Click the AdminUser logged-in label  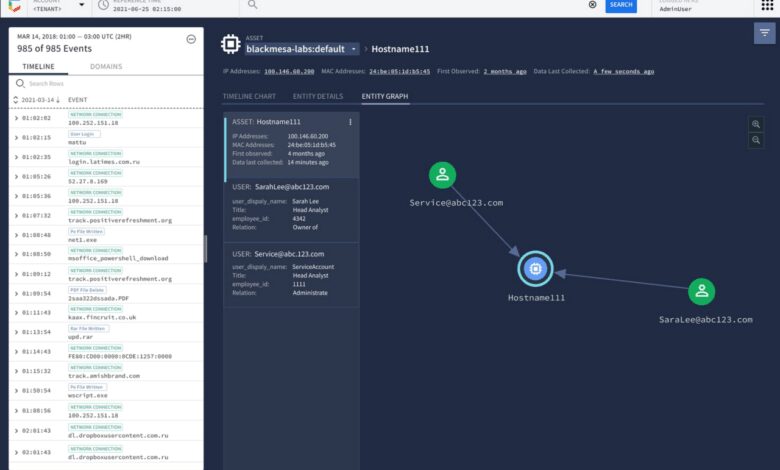676,9
